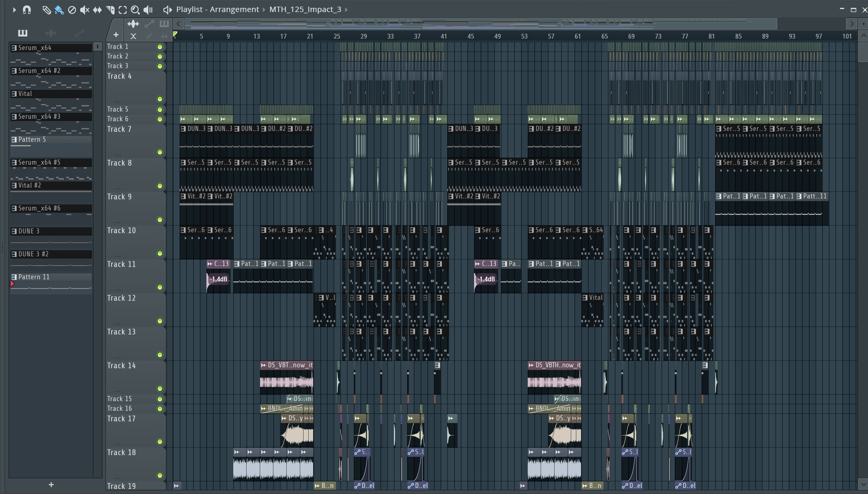Expand arrow after MTH_125_Impact_3

[x=346, y=10]
